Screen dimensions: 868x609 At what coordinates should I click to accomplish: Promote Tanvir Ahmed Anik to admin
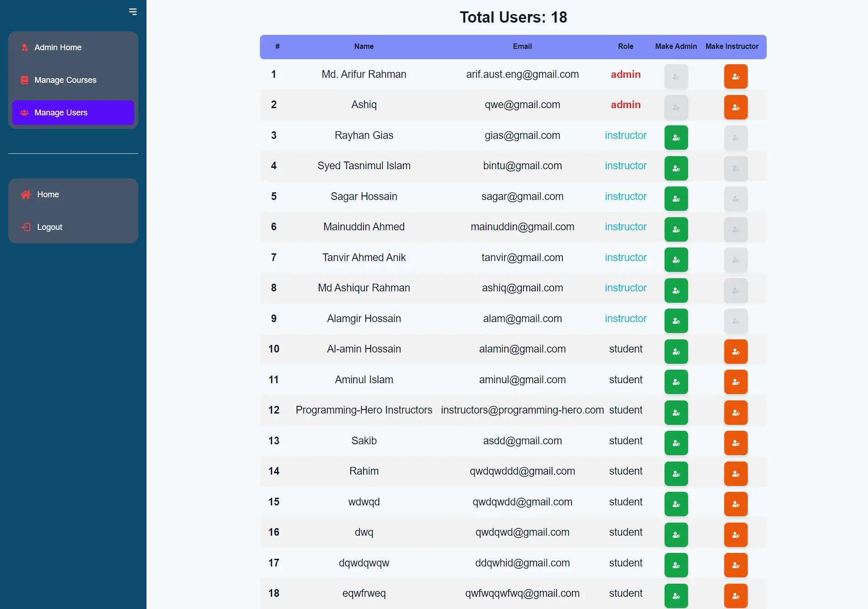676,260
